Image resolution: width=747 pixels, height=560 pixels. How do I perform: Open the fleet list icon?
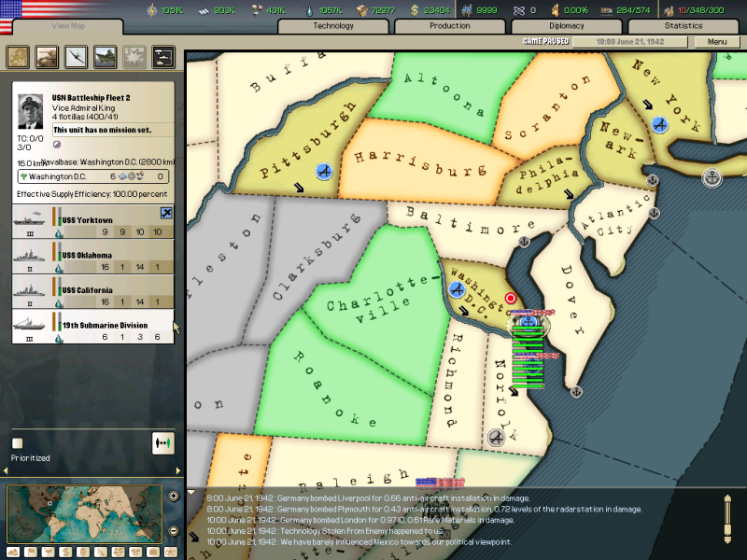coord(163,57)
